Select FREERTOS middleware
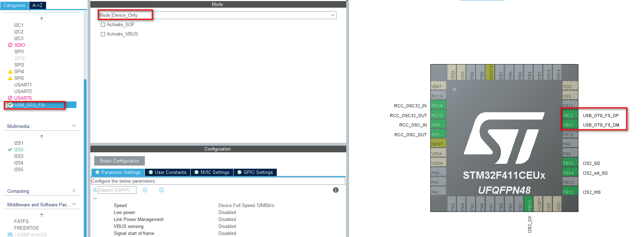The height and width of the screenshot is (237, 644). point(27,228)
